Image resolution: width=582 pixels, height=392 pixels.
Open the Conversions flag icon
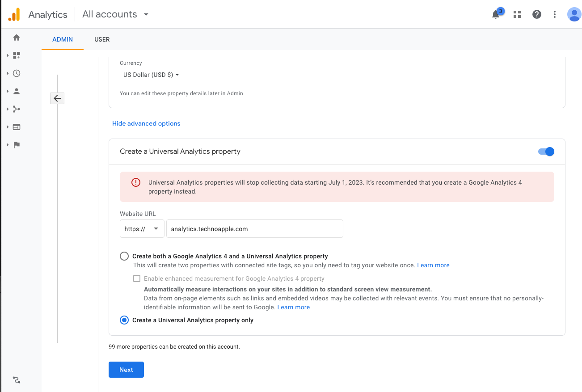(x=17, y=145)
